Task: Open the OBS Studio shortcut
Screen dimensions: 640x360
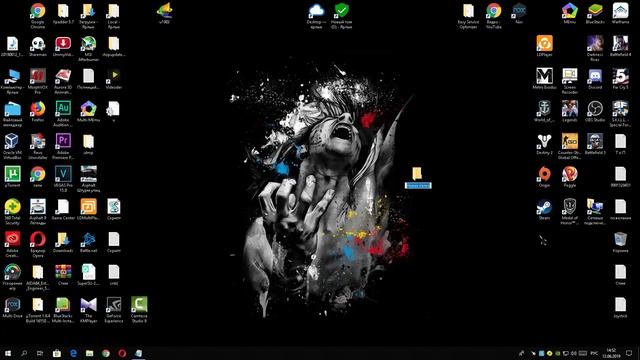Action: (595, 111)
